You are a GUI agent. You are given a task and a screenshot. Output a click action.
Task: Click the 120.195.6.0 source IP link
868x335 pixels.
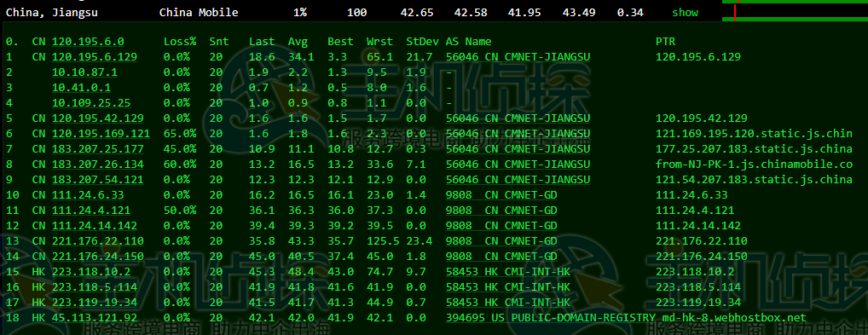88,42
